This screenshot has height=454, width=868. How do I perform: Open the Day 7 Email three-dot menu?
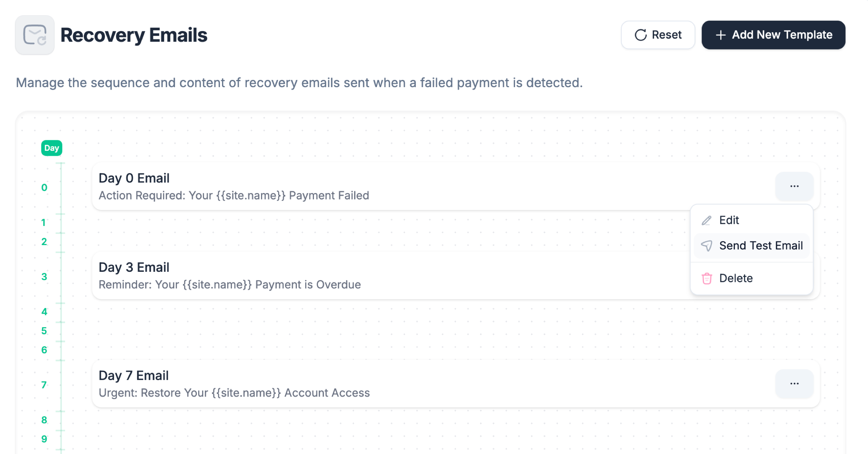click(794, 384)
